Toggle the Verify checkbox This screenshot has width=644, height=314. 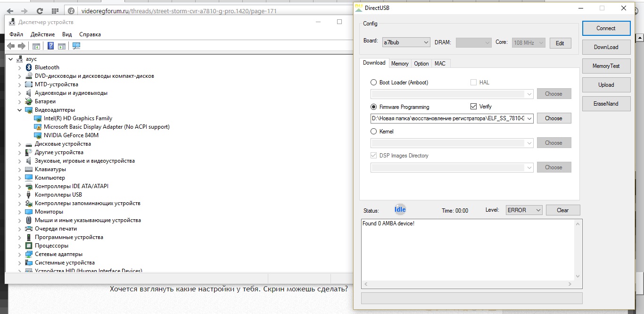pos(474,107)
